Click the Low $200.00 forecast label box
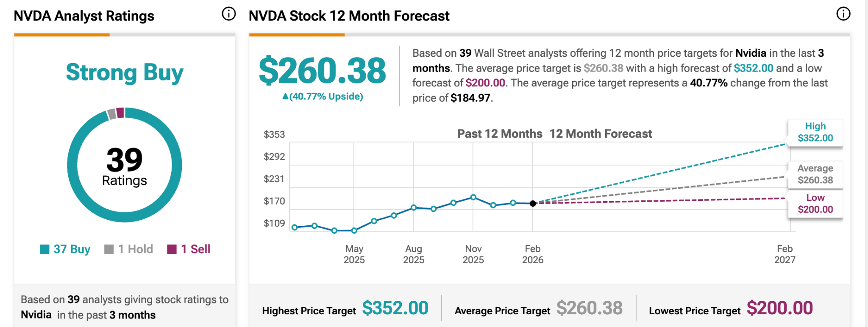Screen dimensions: 868x327 tap(815, 204)
